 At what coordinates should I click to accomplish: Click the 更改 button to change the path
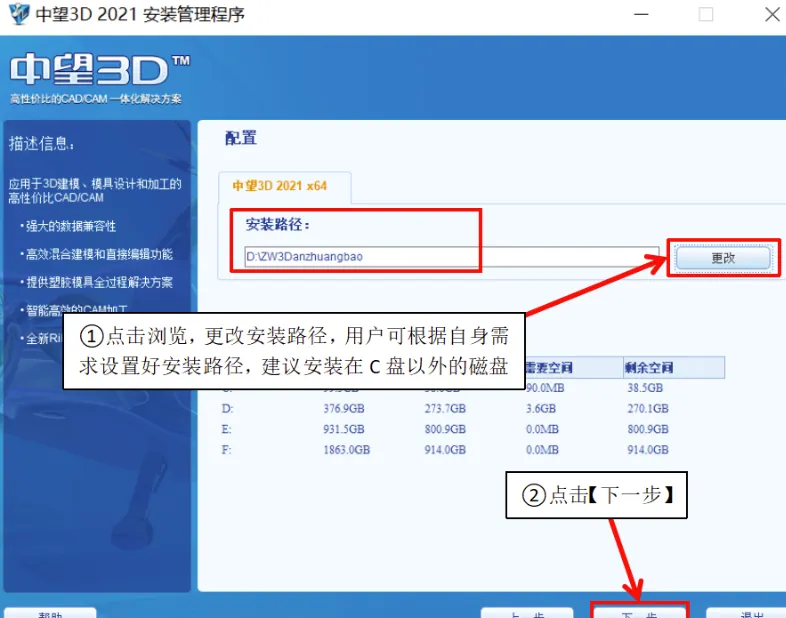point(723,258)
